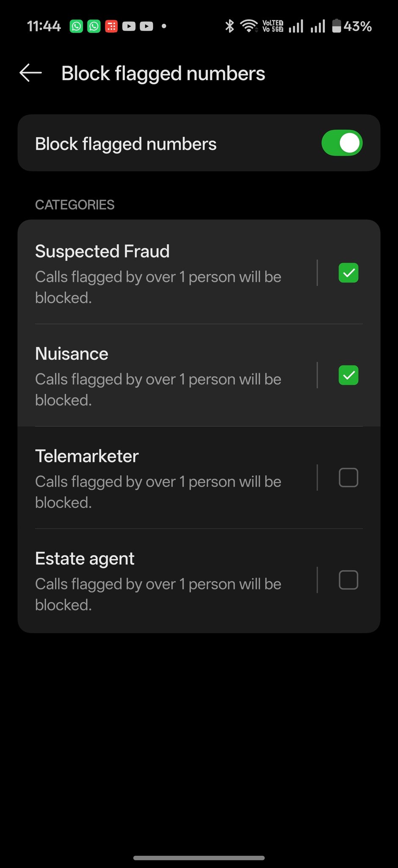The image size is (398, 868).
Task: Tap the red app notification icon
Action: (x=111, y=26)
